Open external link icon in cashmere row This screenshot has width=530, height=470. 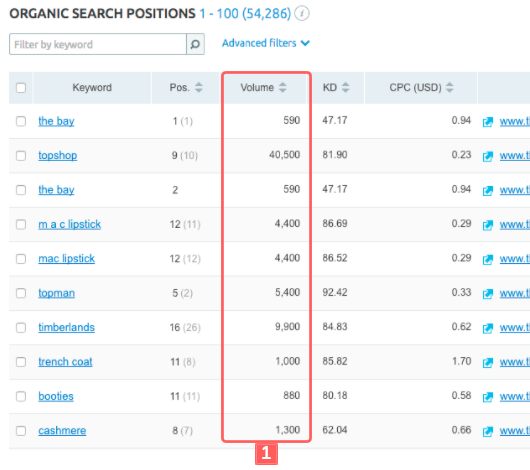click(487, 431)
